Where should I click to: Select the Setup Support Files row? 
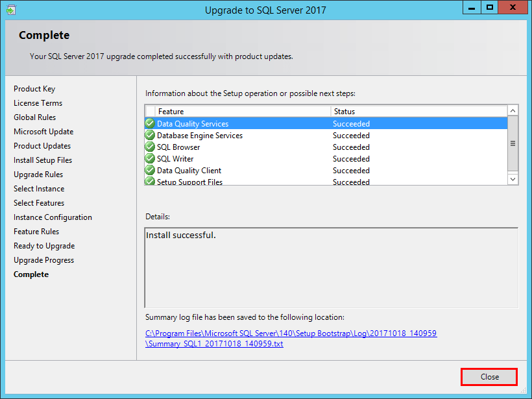tap(326, 181)
